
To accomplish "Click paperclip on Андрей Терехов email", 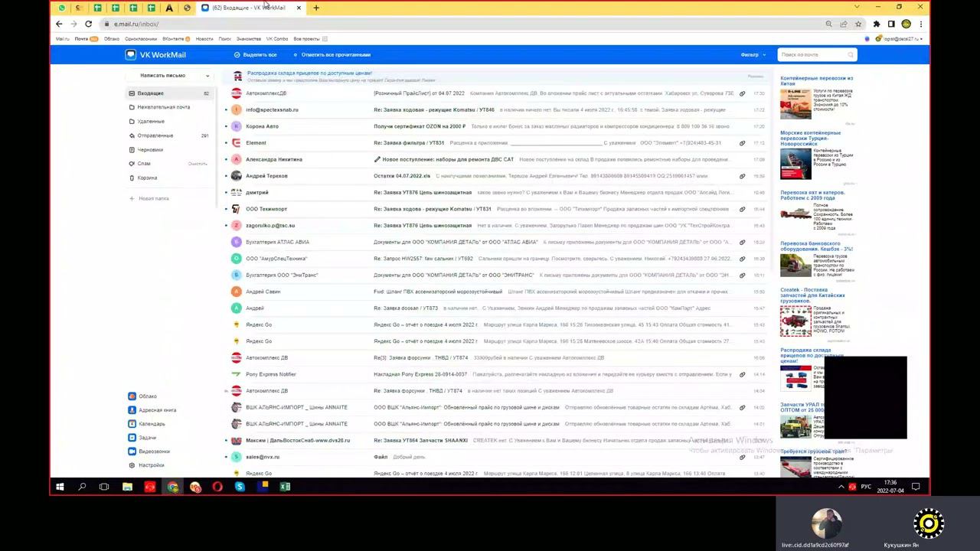I will (742, 176).
